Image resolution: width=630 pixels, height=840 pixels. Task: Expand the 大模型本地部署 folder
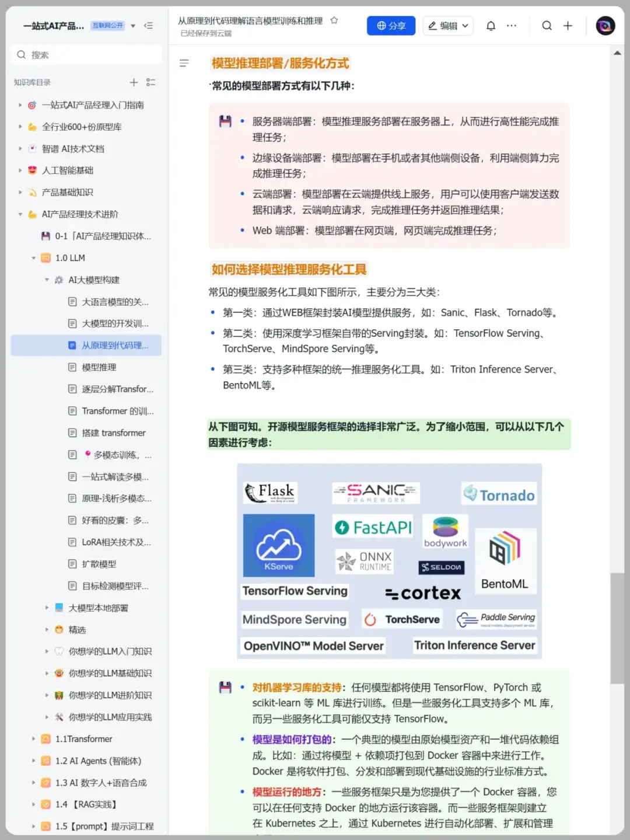[x=47, y=608]
